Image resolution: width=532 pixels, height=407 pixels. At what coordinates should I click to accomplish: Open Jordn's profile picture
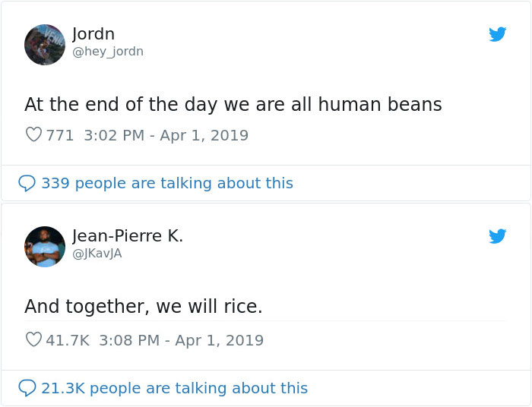coord(45,44)
